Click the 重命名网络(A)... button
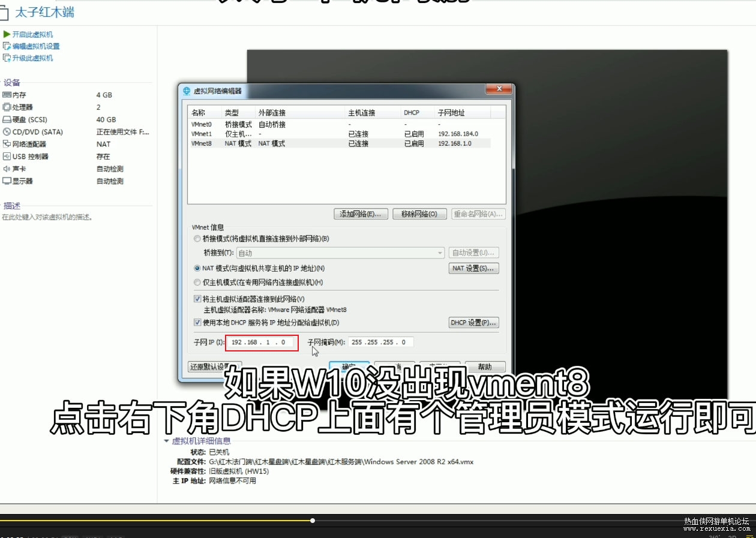Viewport: 756px width, 538px height. [x=478, y=214]
